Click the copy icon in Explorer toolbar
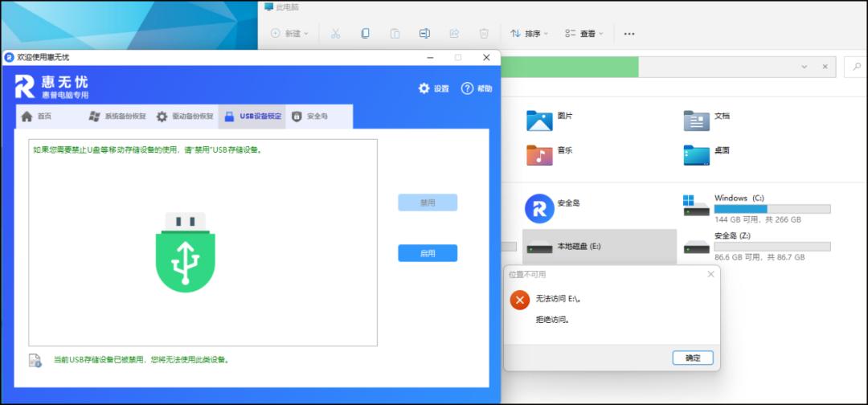This screenshot has height=405, width=868. point(365,34)
